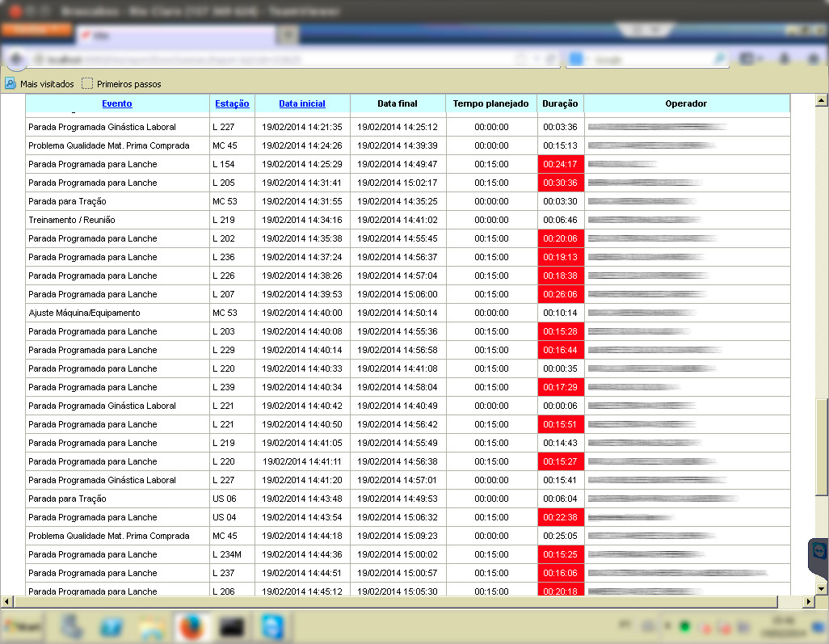Click Parada para Tração in the US 06 row
Viewport: 829px width, 644px height.
[117, 499]
